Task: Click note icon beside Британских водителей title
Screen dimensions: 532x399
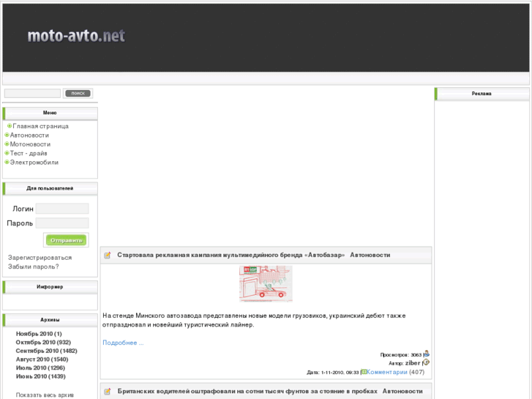Action: [x=108, y=392]
